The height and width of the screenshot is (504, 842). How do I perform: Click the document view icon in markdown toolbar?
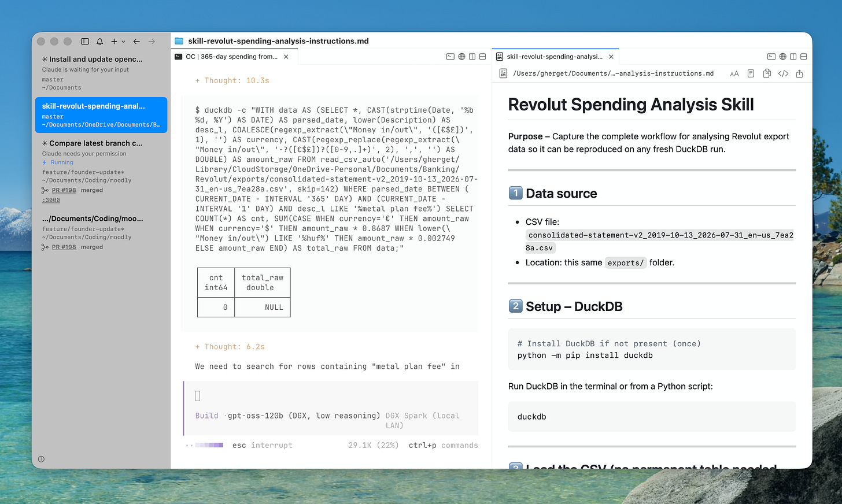[751, 73]
